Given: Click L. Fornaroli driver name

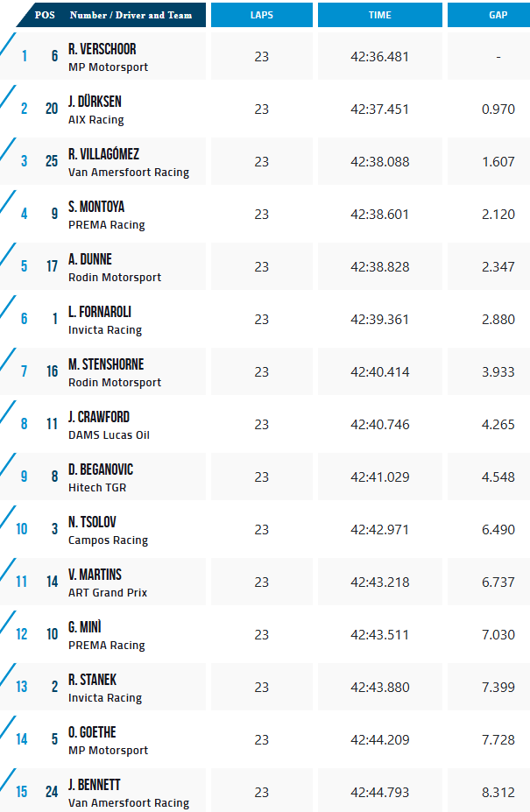Looking at the screenshot, I should (100, 312).
